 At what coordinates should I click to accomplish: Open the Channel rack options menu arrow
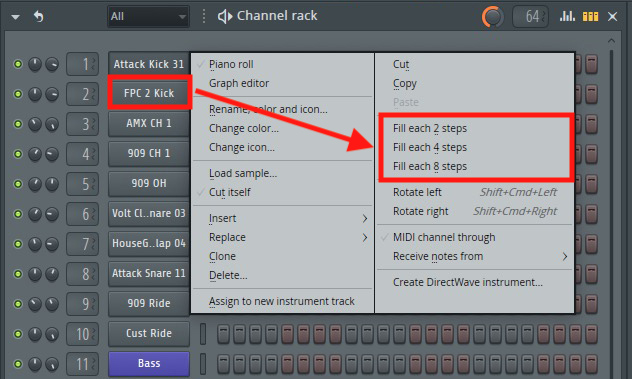tap(15, 17)
